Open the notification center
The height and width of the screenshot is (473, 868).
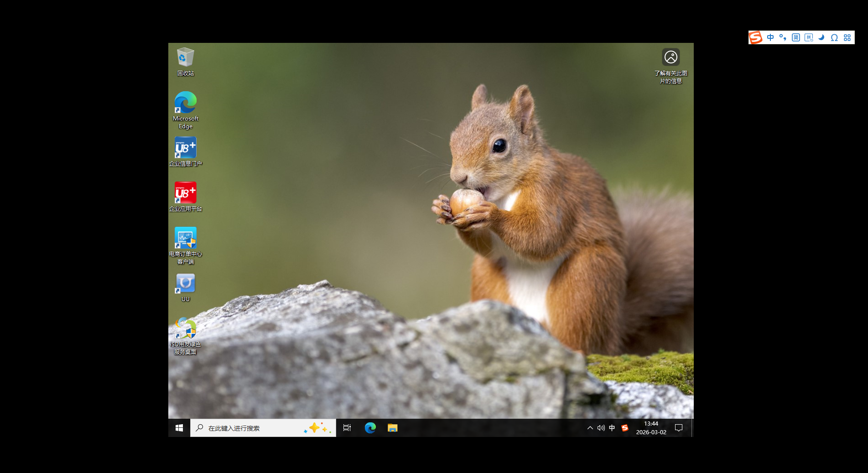(x=679, y=428)
